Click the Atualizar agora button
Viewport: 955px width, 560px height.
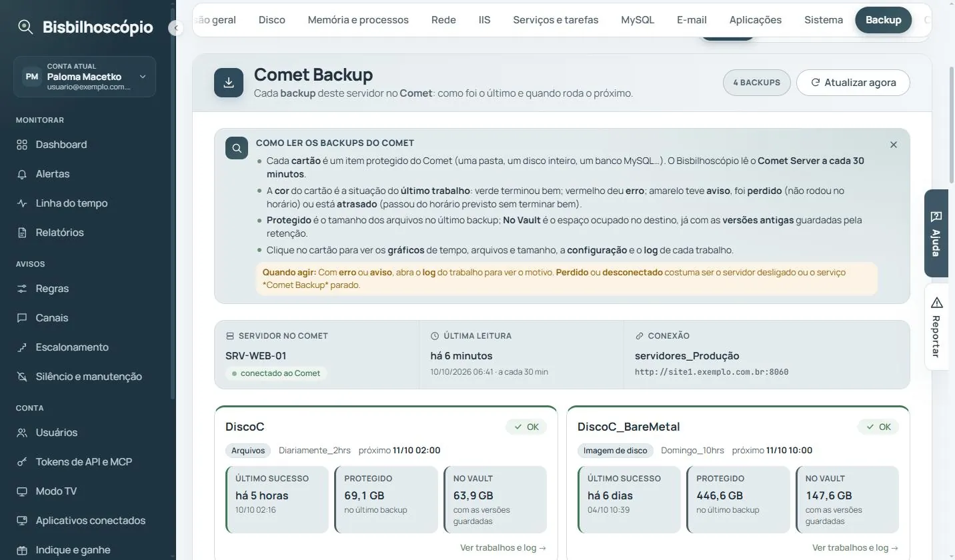[x=853, y=83]
